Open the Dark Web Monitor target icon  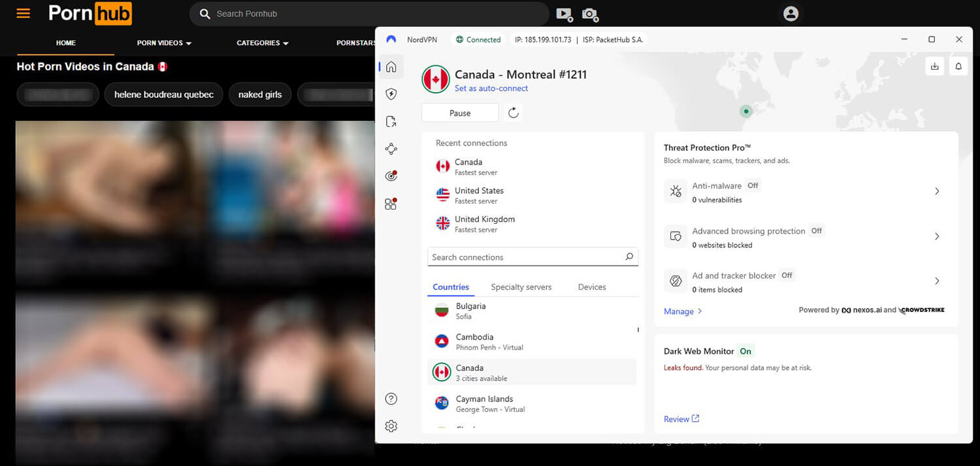point(391,176)
